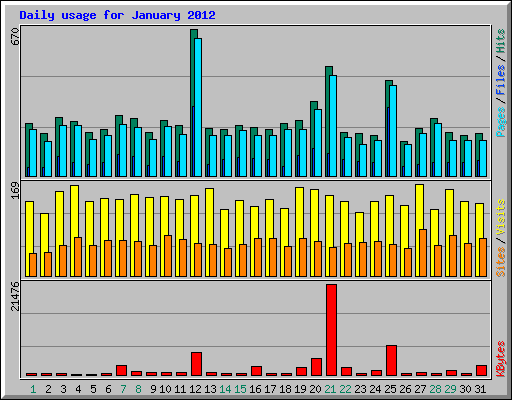Click day 5 on the x-axis

[x=93, y=389]
